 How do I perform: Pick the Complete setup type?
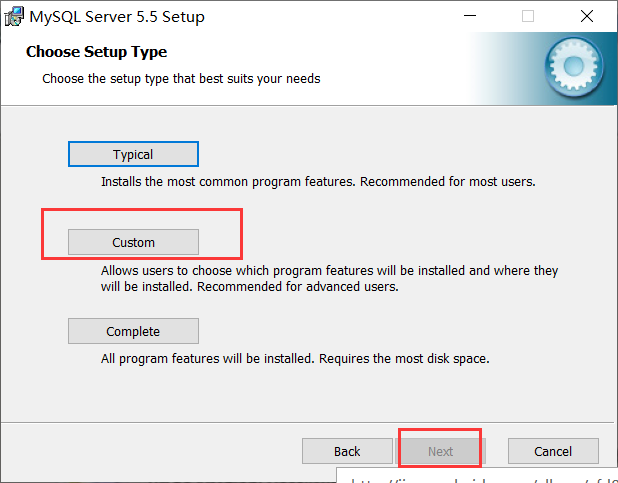(x=133, y=331)
